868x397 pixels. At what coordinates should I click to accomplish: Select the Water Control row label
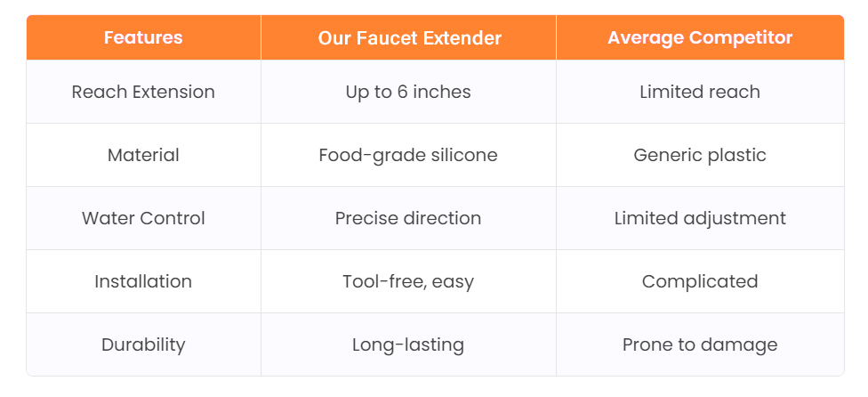pyautogui.click(x=143, y=218)
